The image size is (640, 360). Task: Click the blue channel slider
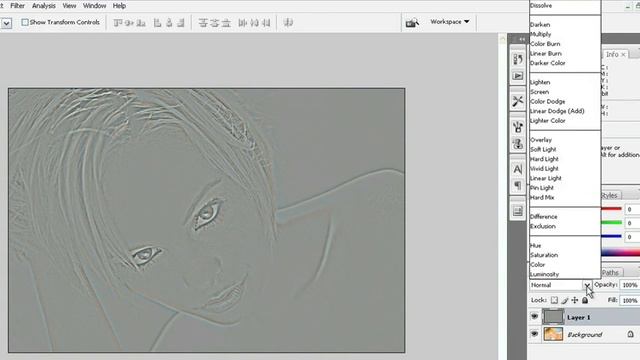click(x=611, y=236)
